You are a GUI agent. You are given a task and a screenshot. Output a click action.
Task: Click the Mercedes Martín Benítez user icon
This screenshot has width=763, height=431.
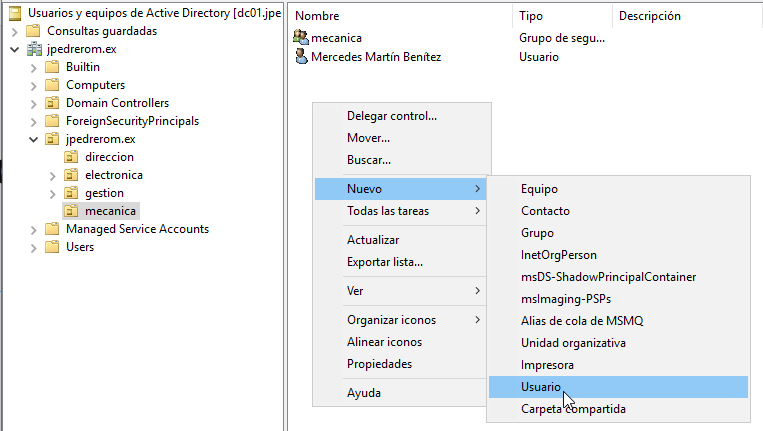tap(301, 57)
